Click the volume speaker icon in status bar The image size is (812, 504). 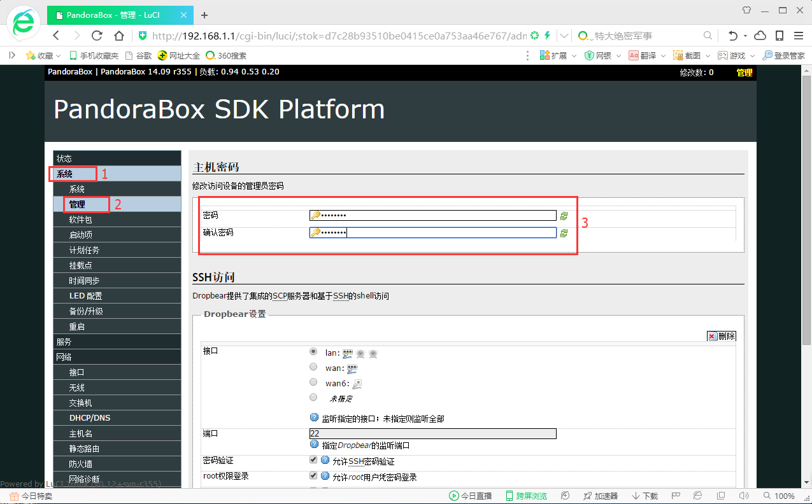point(743,496)
